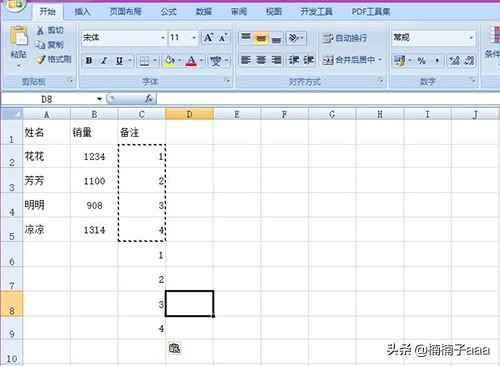Click the 粘贴 (Paste) button
Viewport: 500px width, 366px height.
coord(18,46)
